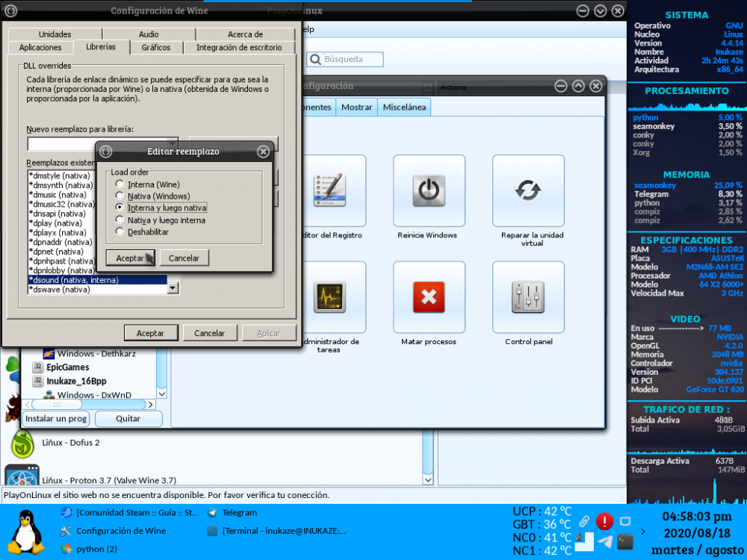747x560 pixels.
Task: Expand the dsound override dropdown
Action: coord(173,287)
